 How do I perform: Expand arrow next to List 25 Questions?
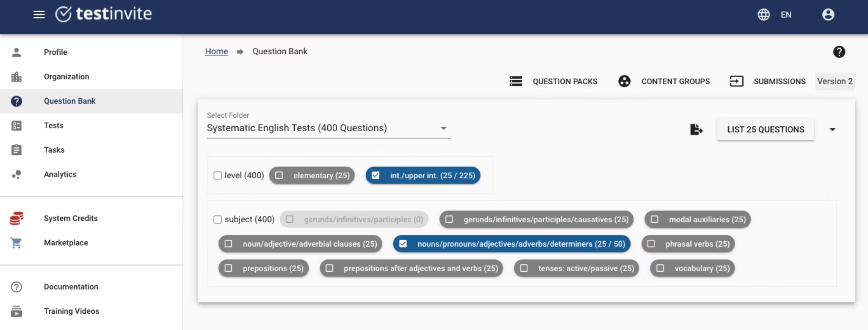pos(832,129)
